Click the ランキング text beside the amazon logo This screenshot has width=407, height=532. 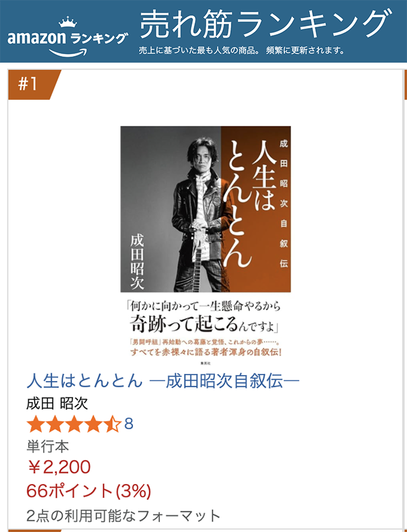coord(99,38)
